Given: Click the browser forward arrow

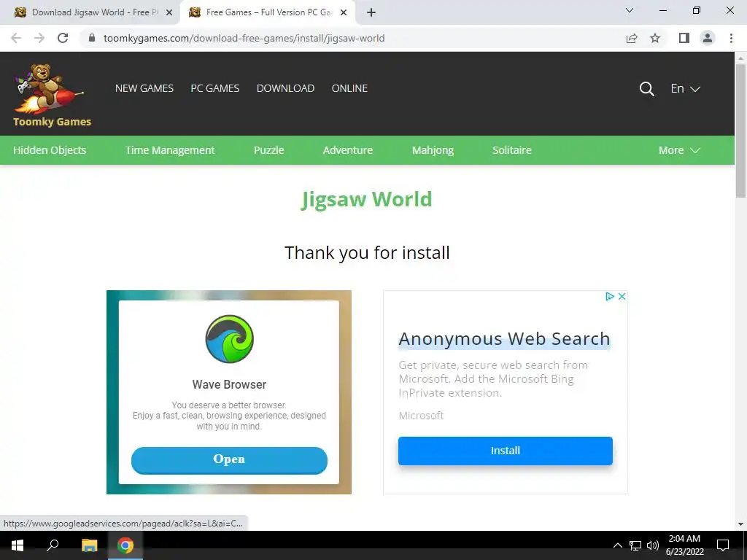Looking at the screenshot, I should pyautogui.click(x=39, y=38).
